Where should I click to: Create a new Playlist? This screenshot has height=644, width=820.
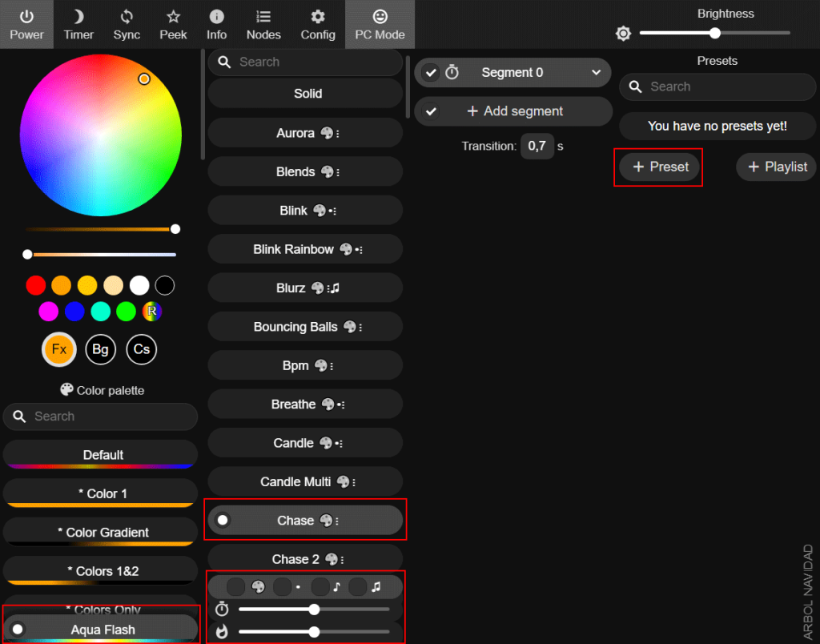778,167
